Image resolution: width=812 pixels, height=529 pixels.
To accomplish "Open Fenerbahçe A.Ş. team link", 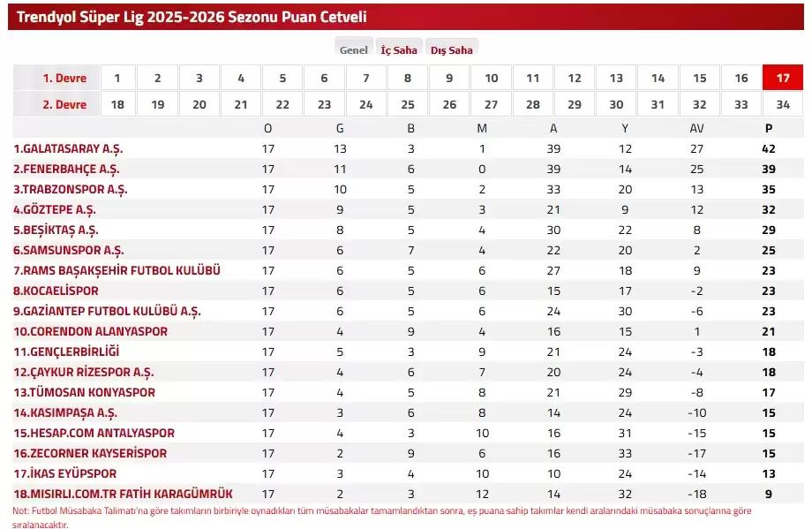I will tap(66, 169).
